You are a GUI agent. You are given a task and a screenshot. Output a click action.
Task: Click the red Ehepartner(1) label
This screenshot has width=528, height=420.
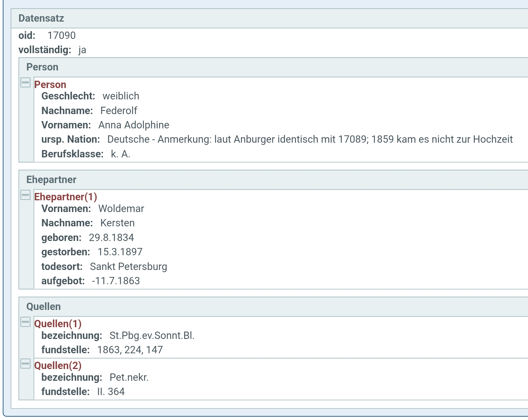click(x=65, y=197)
